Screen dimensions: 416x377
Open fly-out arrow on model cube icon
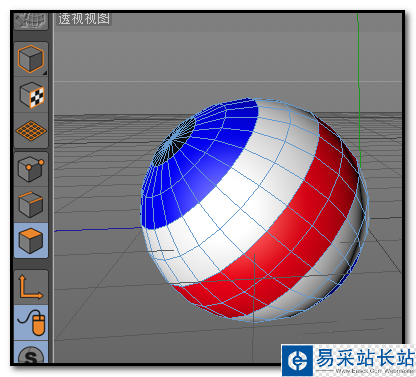[45, 73]
